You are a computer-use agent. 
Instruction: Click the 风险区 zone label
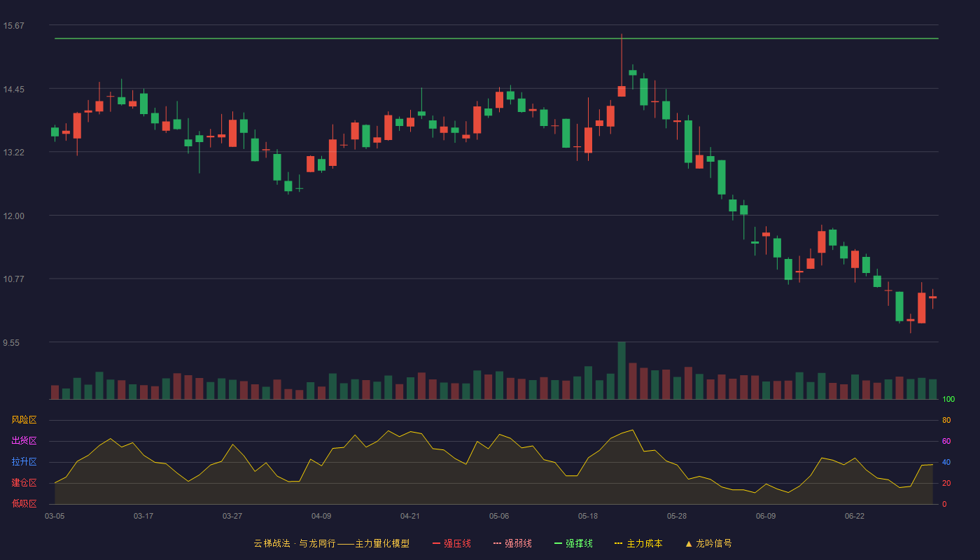coord(24,420)
